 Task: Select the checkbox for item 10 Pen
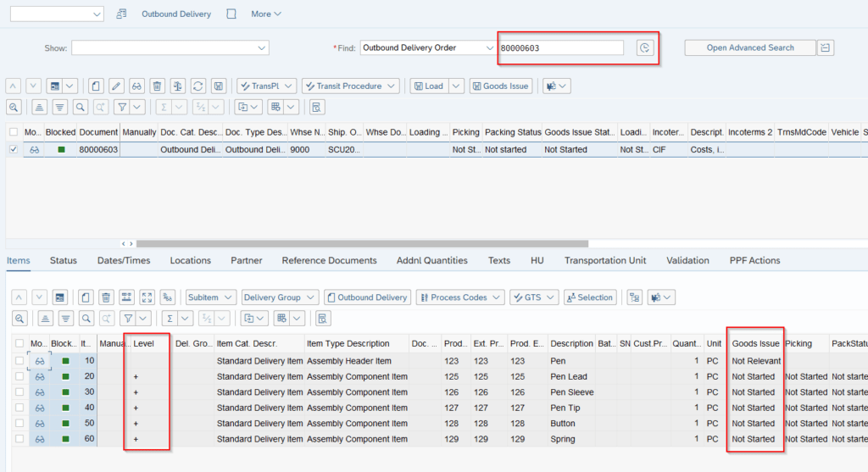click(x=19, y=361)
